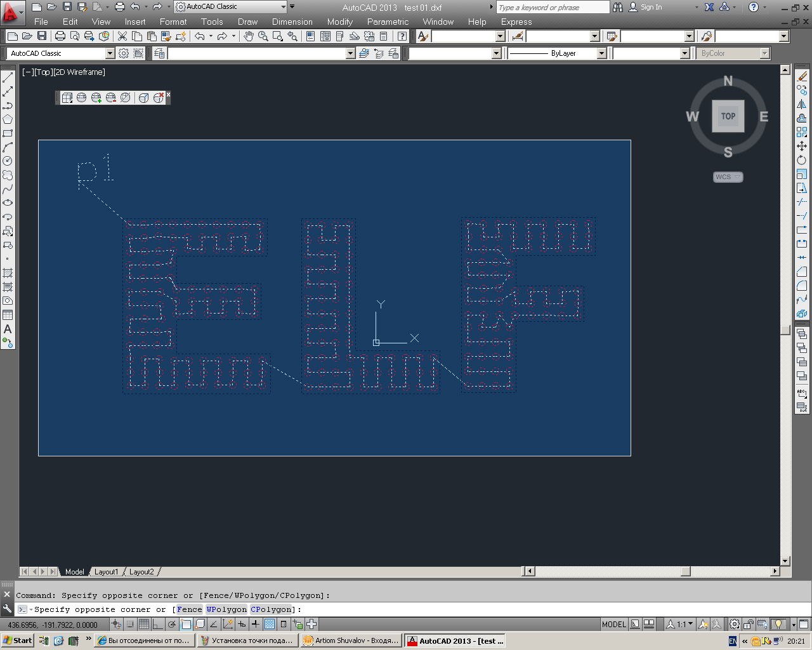
Task: Open the Layer Properties Manager icon
Action: point(159,53)
